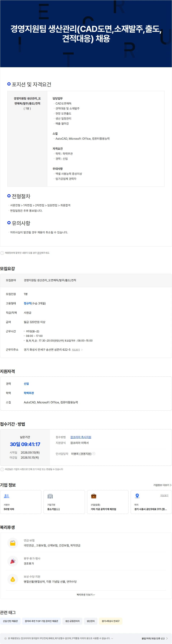This screenshot has width=172, height=644.
Task: Click the hiring steps text 서류전형 > 1차면접
Action: tap(40, 205)
